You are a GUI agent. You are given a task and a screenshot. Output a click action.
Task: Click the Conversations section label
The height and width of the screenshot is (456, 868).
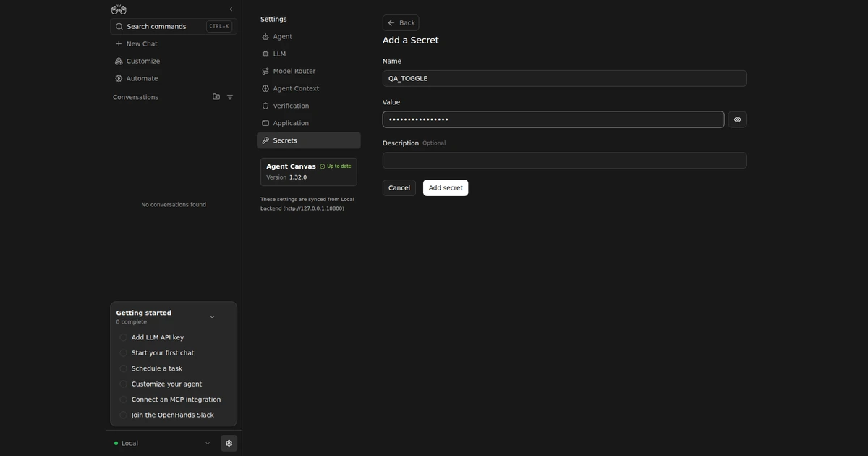[x=135, y=97]
